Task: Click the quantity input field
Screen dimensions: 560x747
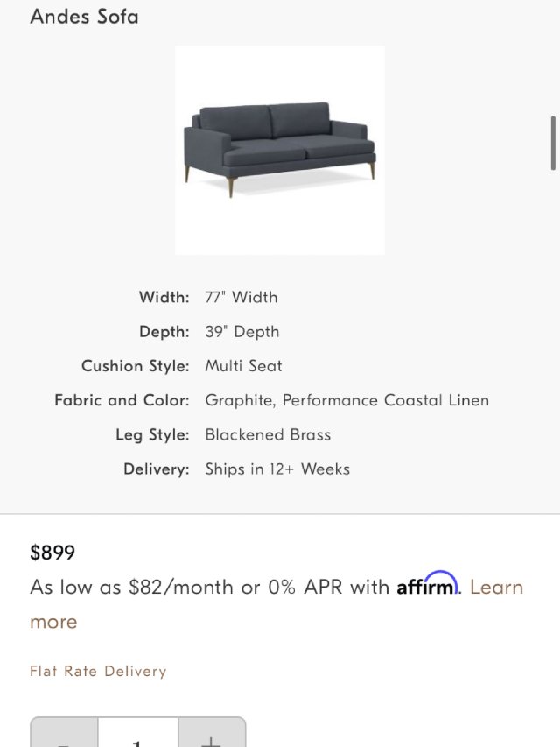Action: 137,736
